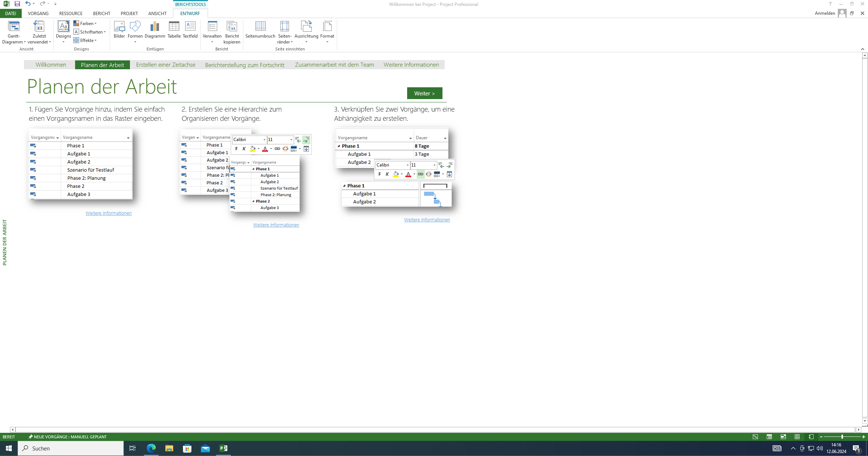
Task: Open Zusammenarbeit mit dem Team page
Action: (x=335, y=65)
